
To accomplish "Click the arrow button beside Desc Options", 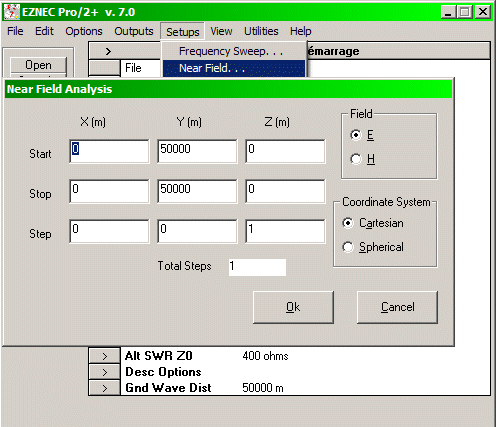I will pos(104,372).
